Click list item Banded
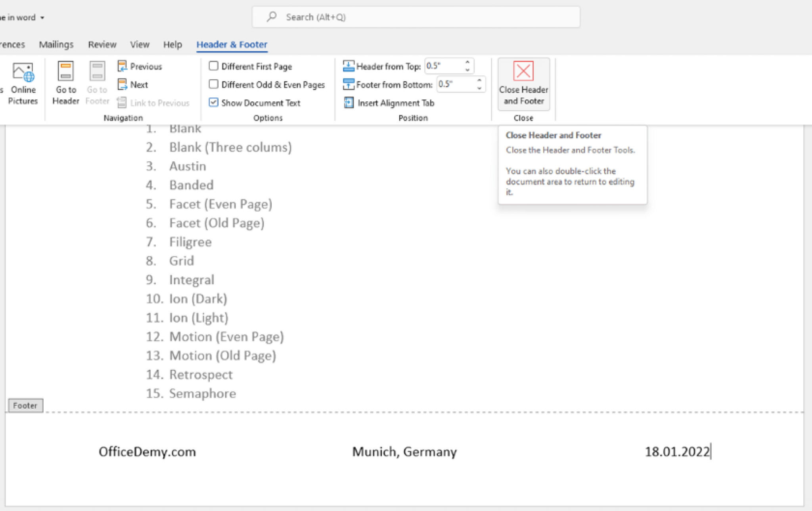This screenshot has height=511, width=812. [x=192, y=185]
